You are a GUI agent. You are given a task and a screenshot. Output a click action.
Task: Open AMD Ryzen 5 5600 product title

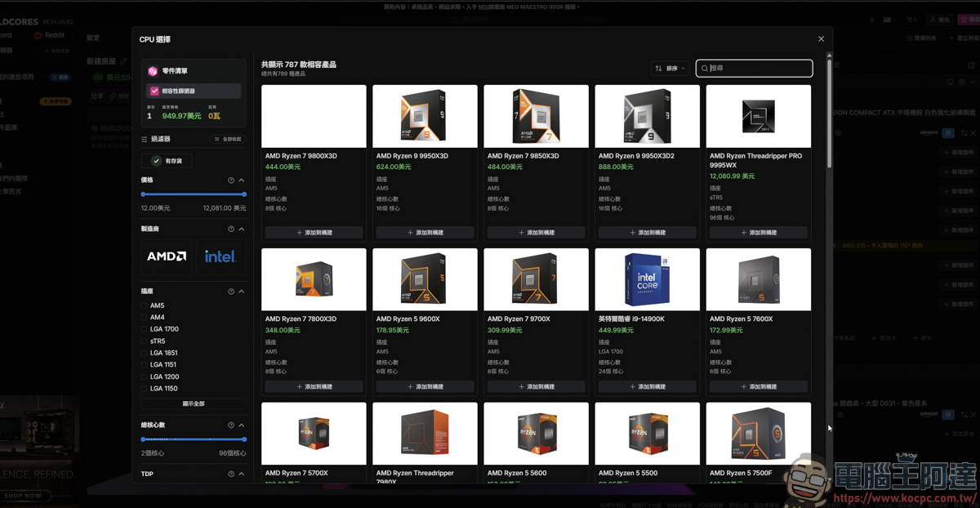click(x=517, y=473)
